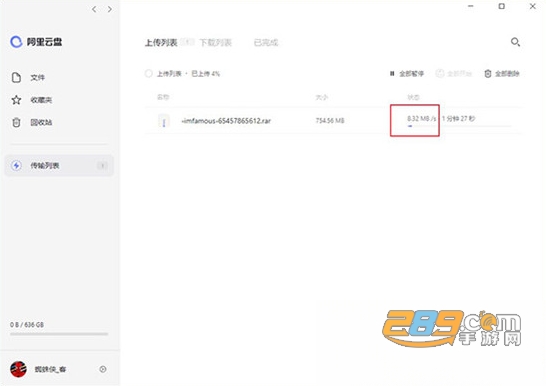Open the 回收站 recycle bin

tap(41, 122)
